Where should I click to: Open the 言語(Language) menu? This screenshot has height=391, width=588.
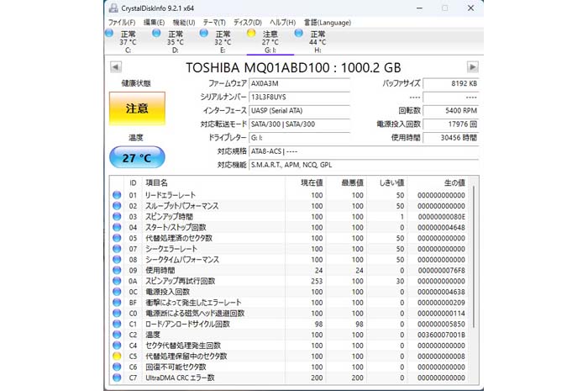pyautogui.click(x=328, y=23)
